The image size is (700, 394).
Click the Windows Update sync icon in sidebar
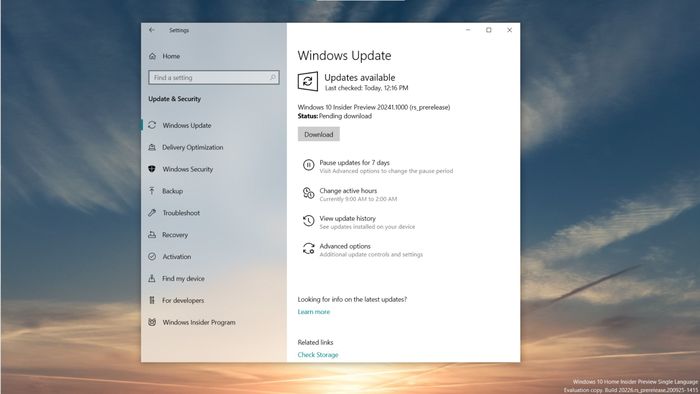pos(152,125)
